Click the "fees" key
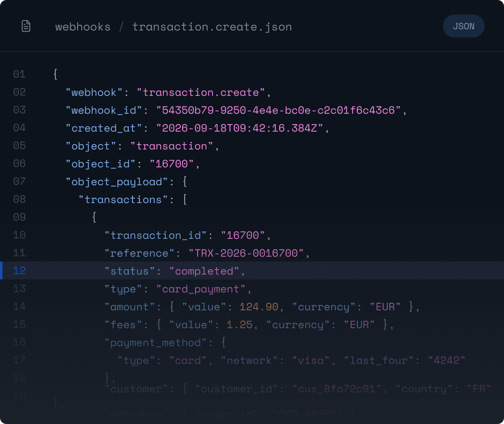504x424 pixels. (123, 325)
